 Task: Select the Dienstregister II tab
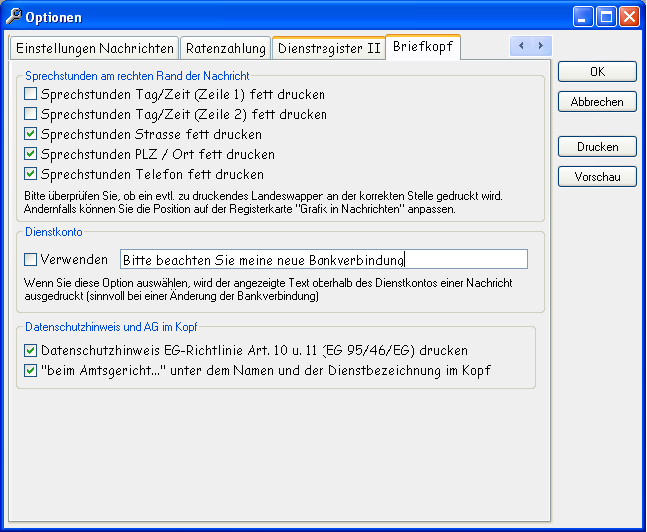329,48
